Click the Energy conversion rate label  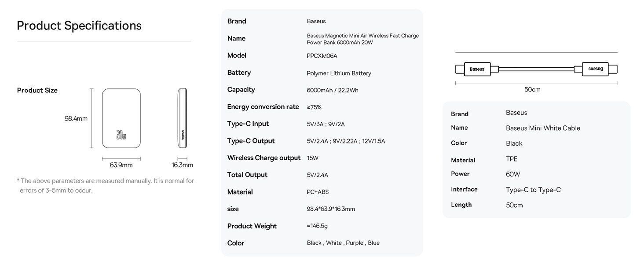click(x=263, y=106)
